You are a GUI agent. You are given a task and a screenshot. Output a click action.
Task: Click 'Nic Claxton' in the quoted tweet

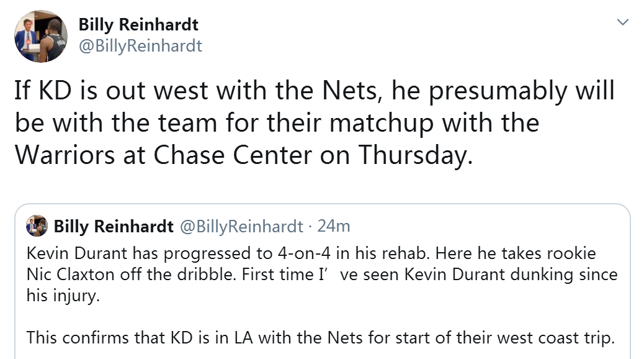tap(70, 275)
